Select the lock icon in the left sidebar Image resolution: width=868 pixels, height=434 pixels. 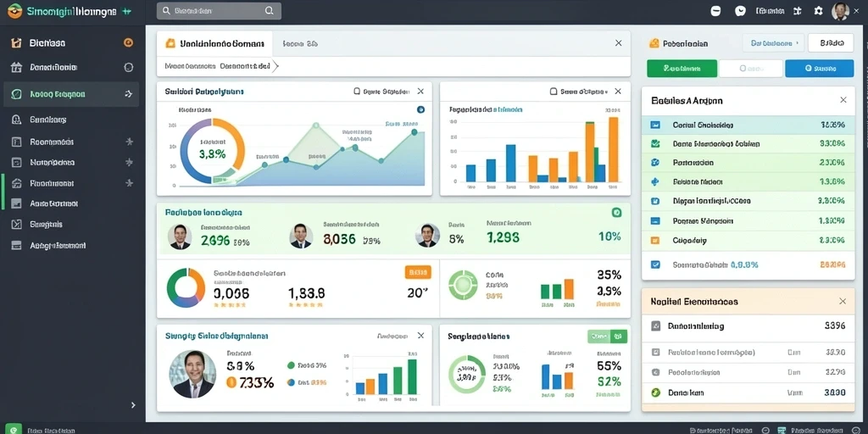[17, 119]
